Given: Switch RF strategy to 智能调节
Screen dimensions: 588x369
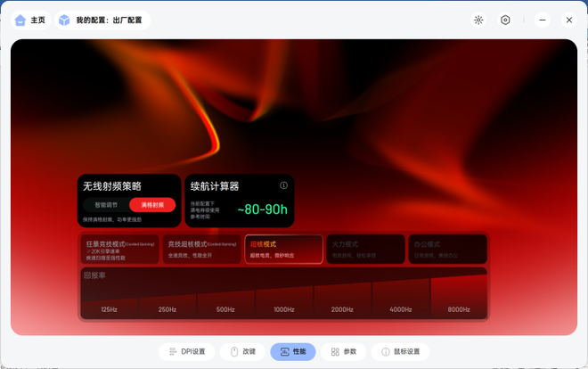Looking at the screenshot, I should pyautogui.click(x=106, y=205).
